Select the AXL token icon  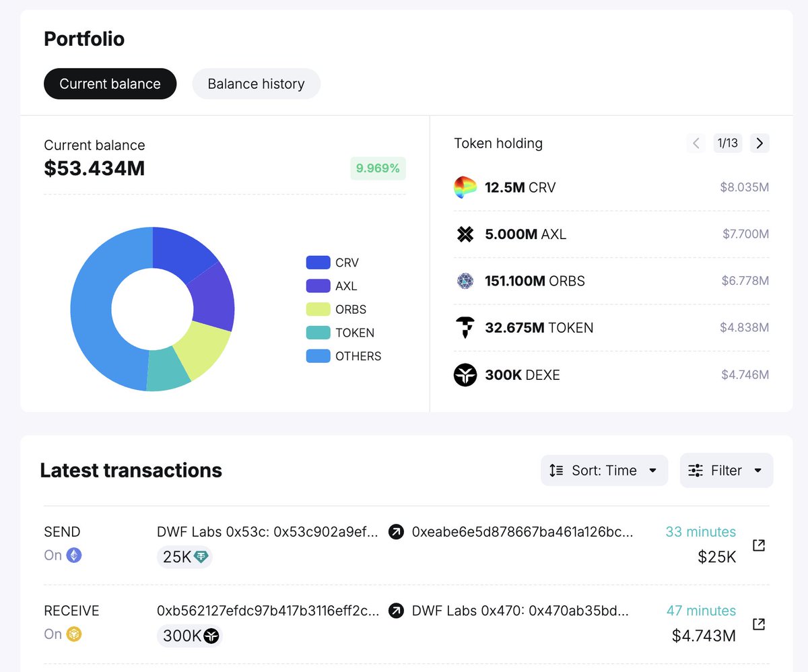(464, 234)
